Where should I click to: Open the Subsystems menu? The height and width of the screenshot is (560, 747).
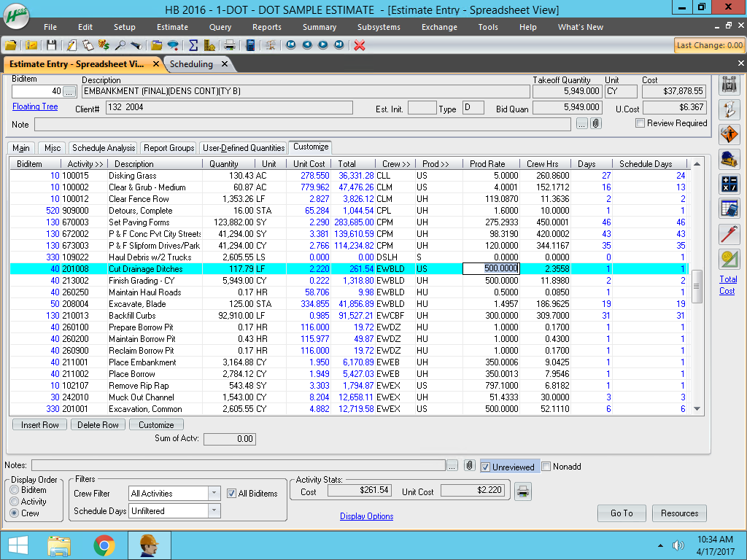379,27
